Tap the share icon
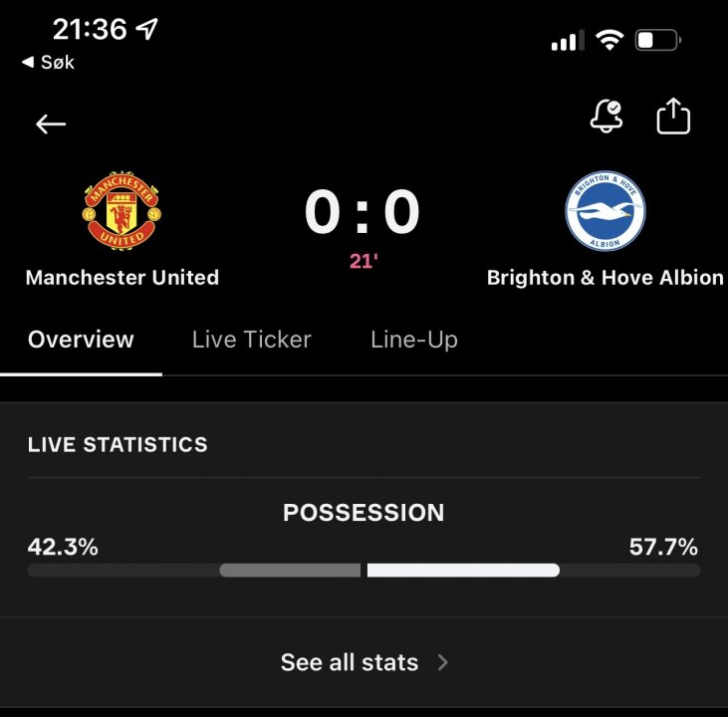 point(673,118)
